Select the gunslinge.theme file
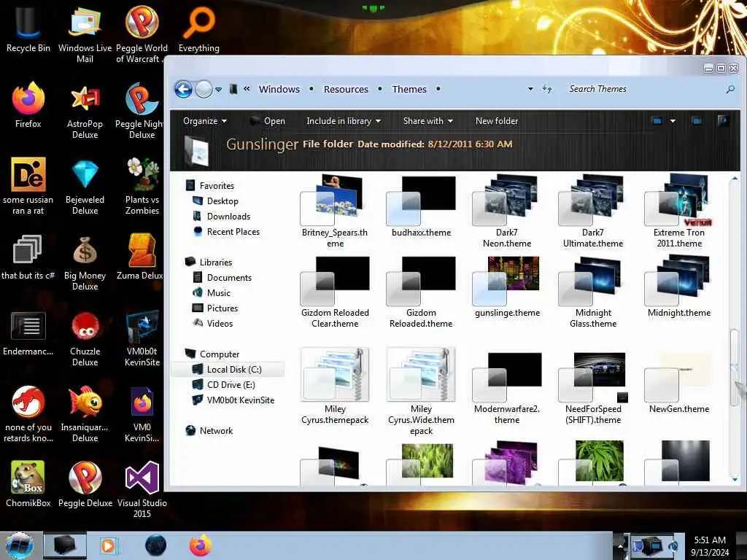Viewport: 747px width, 560px height. [x=508, y=287]
